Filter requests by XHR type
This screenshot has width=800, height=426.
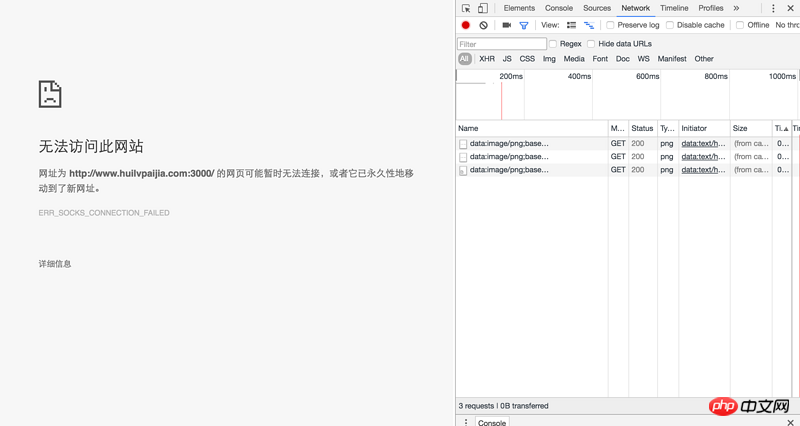(487, 59)
